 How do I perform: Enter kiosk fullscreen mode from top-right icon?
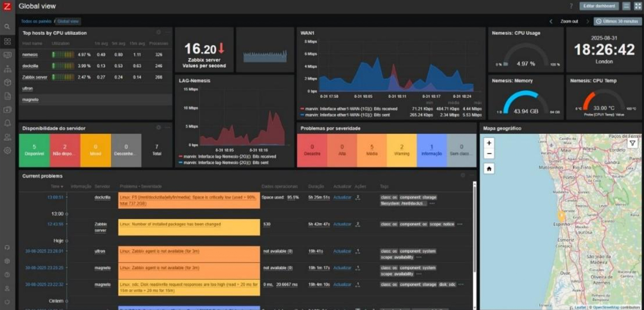[x=638, y=6]
